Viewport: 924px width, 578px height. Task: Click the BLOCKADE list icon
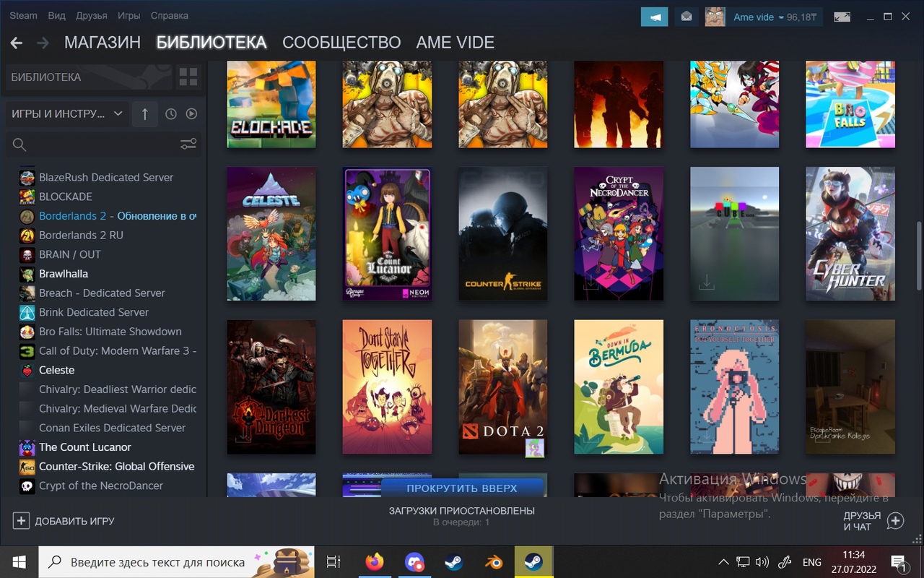(x=27, y=197)
